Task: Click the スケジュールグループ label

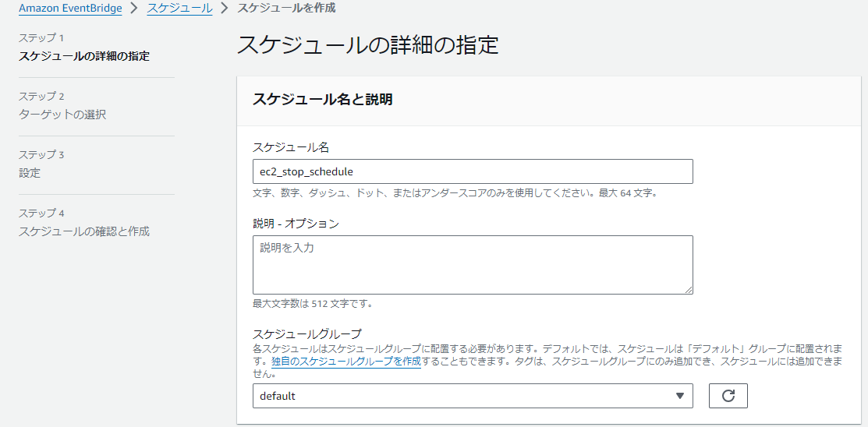Action: pyautogui.click(x=307, y=334)
